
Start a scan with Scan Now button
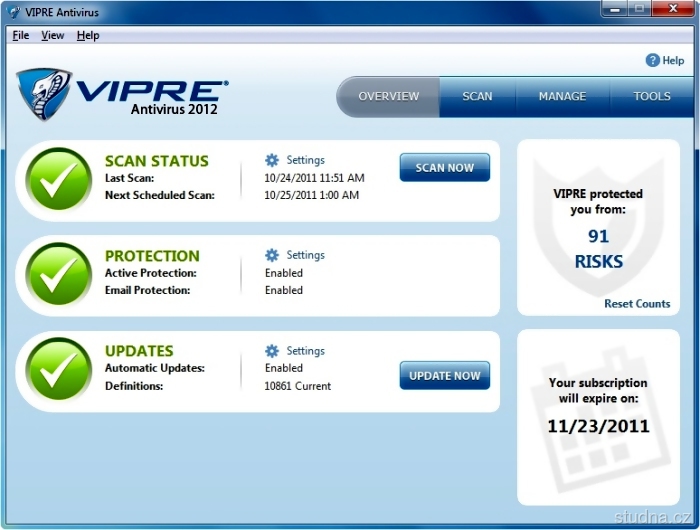tap(445, 167)
